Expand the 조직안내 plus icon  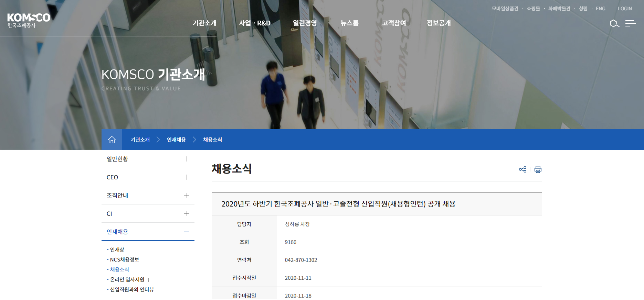click(187, 195)
